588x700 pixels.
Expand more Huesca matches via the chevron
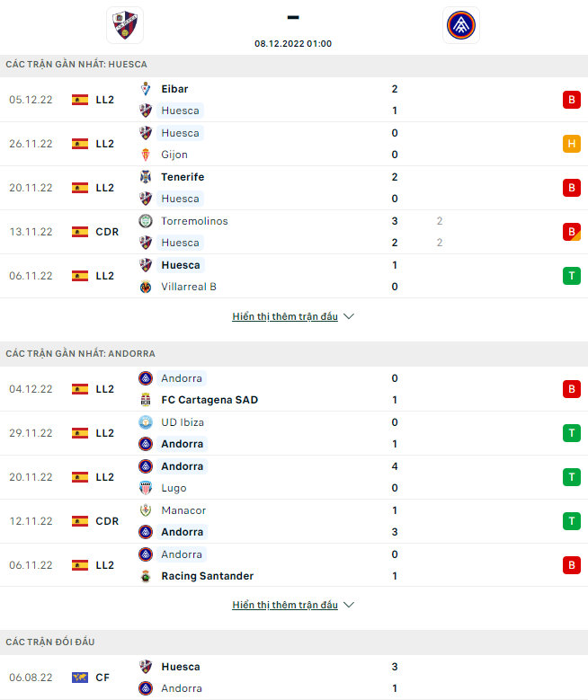[349, 316]
